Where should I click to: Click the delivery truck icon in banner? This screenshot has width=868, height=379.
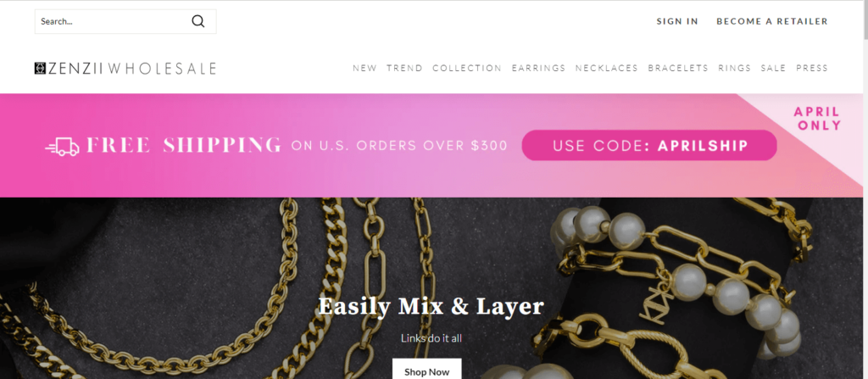pyautogui.click(x=62, y=146)
